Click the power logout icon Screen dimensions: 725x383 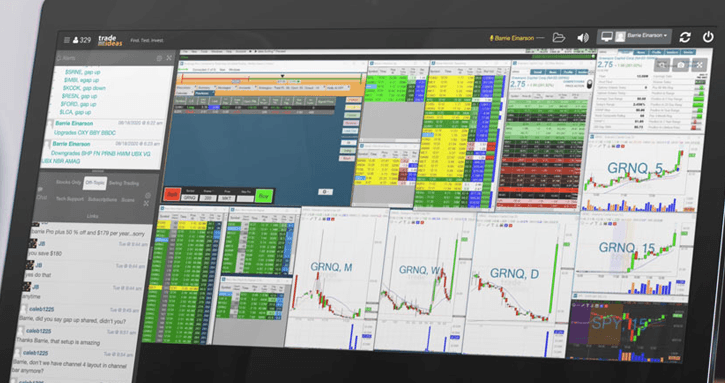[708, 37]
